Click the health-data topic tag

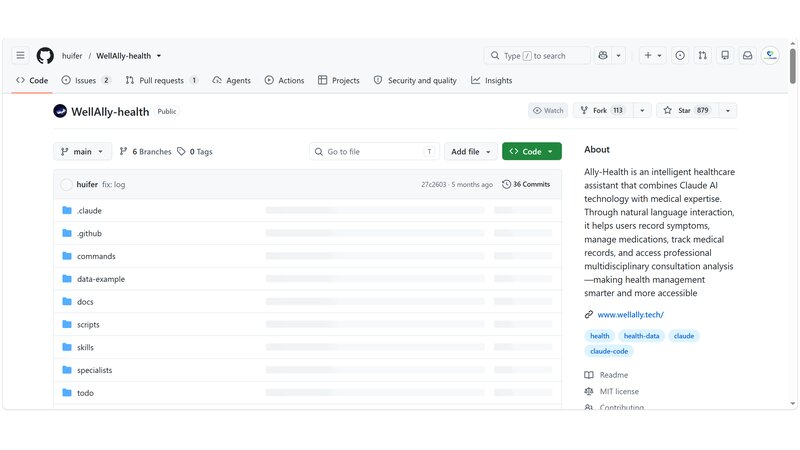coord(641,336)
